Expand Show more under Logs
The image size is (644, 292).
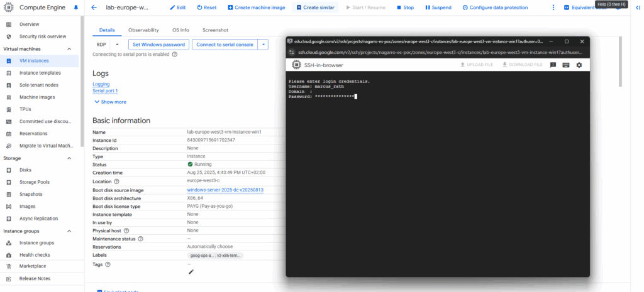coord(111,102)
